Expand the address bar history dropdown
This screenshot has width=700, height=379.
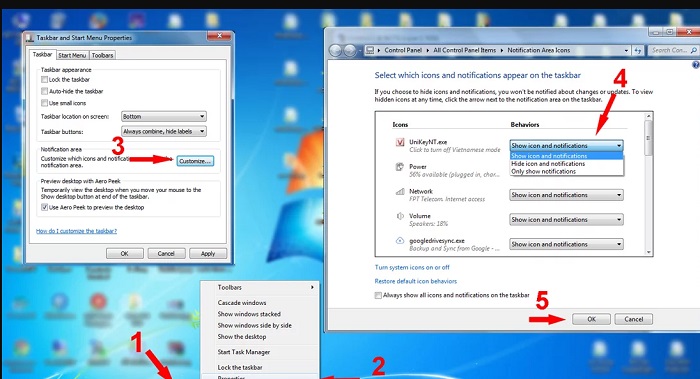[x=626, y=51]
